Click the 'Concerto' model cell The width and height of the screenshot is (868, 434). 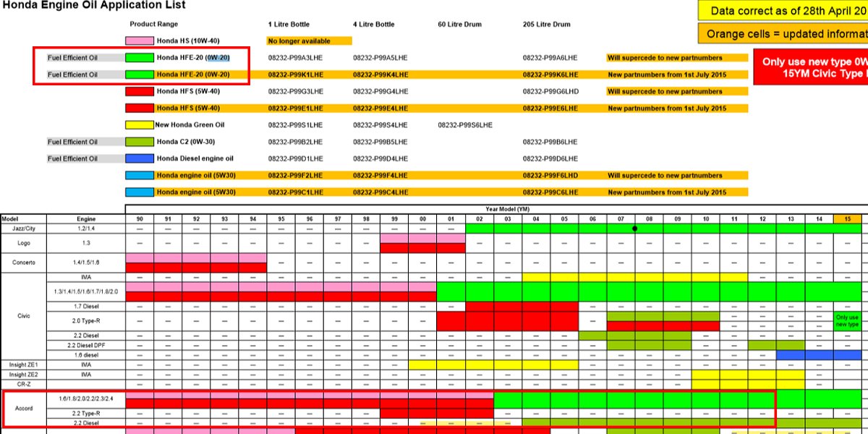pos(23,263)
